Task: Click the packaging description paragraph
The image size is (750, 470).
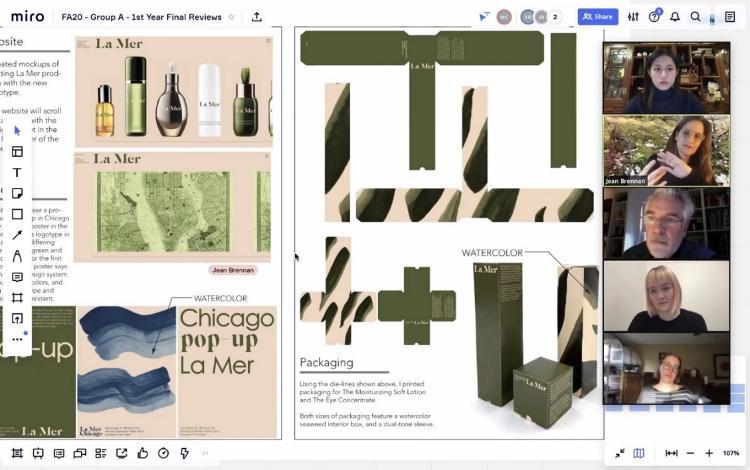Action: coord(366,404)
